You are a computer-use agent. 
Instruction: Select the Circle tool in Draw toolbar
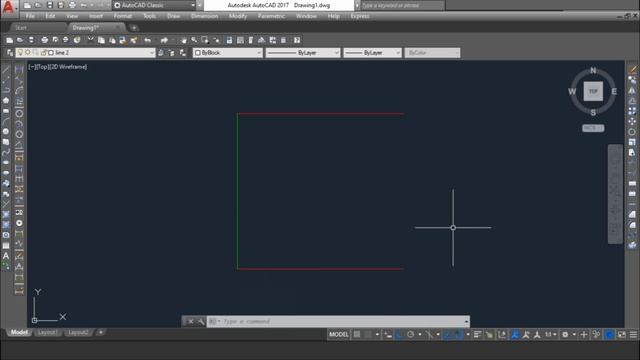[6, 131]
